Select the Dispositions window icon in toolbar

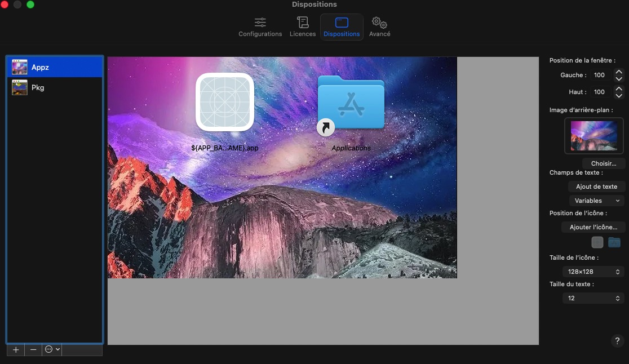click(342, 23)
